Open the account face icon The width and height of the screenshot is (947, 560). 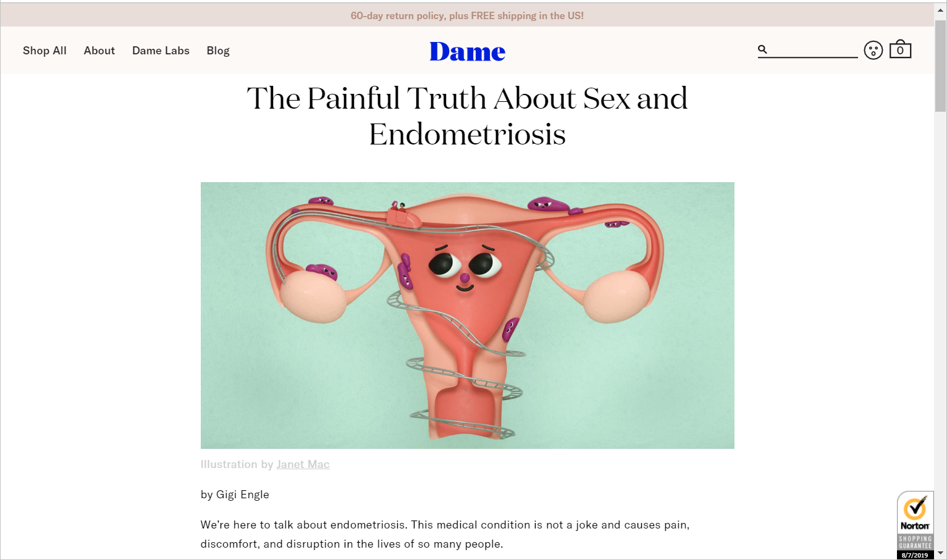tap(873, 50)
